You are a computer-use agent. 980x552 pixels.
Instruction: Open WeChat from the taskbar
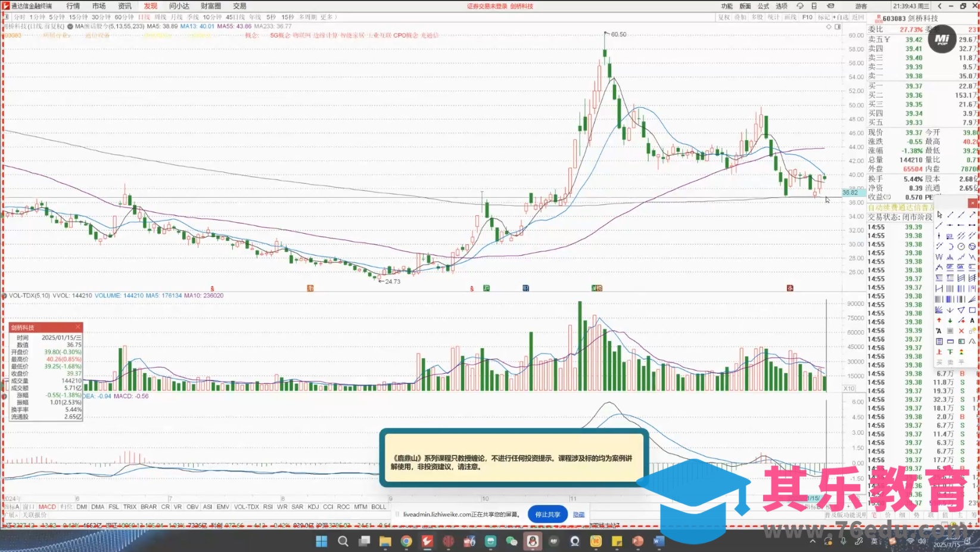pos(511,541)
